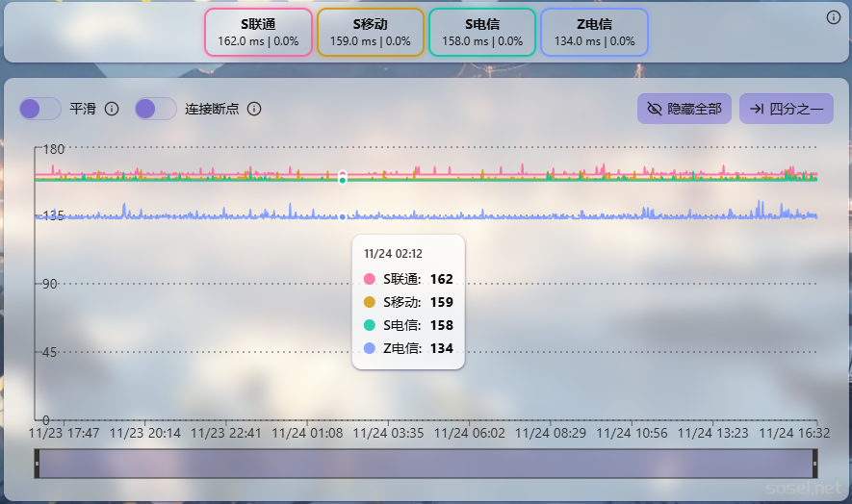Click the right handle of range slider
852x504 pixels.
tap(814, 464)
